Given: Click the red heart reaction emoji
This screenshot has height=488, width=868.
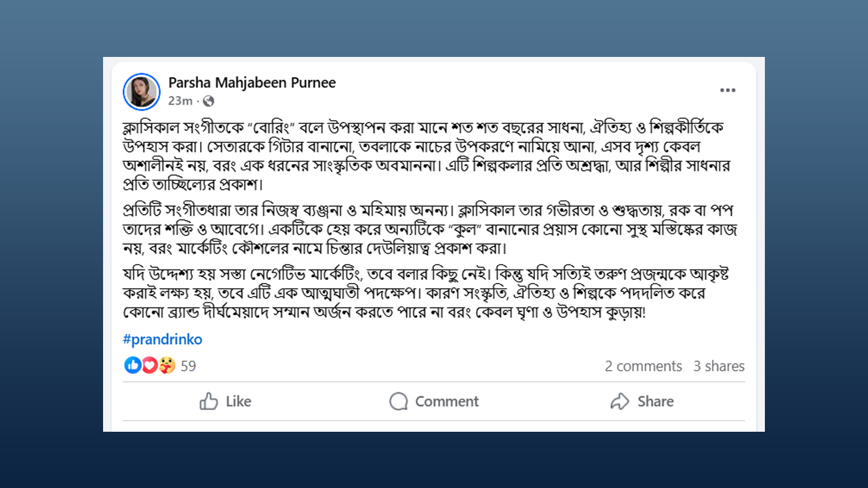Looking at the screenshot, I should pos(149,365).
